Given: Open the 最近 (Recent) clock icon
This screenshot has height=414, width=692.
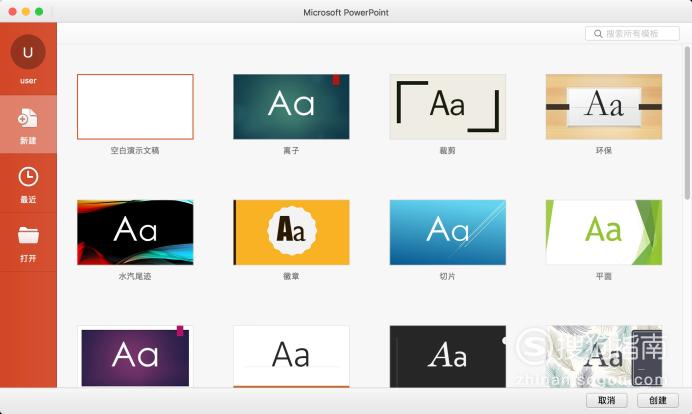Looking at the screenshot, I should [x=28, y=177].
